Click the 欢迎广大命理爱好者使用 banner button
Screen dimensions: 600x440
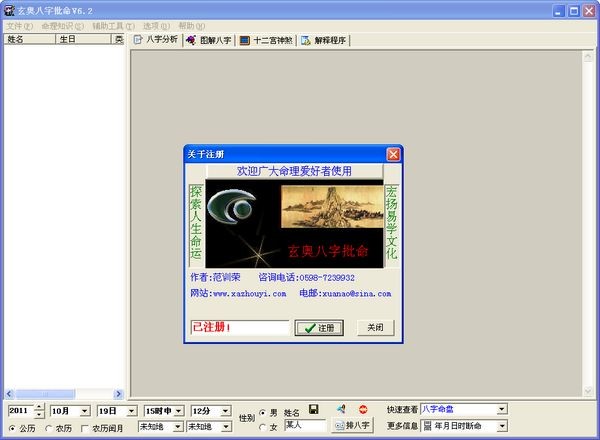pyautogui.click(x=294, y=171)
